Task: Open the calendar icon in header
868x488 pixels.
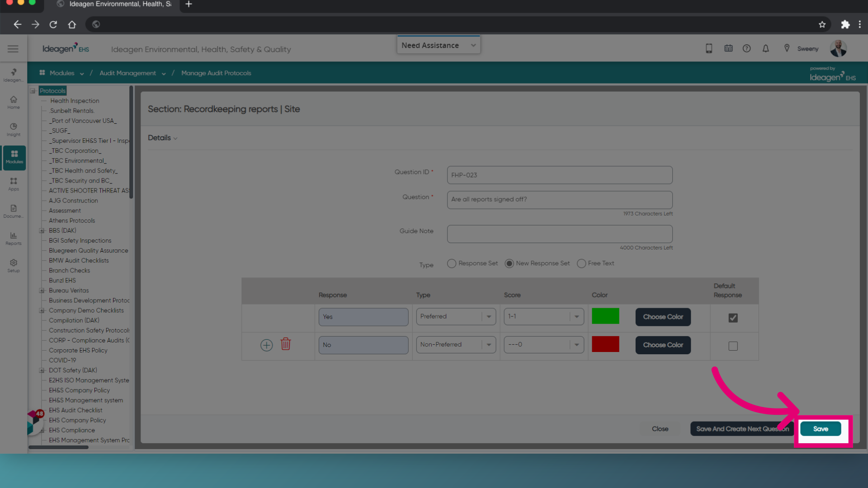Action: pos(728,48)
